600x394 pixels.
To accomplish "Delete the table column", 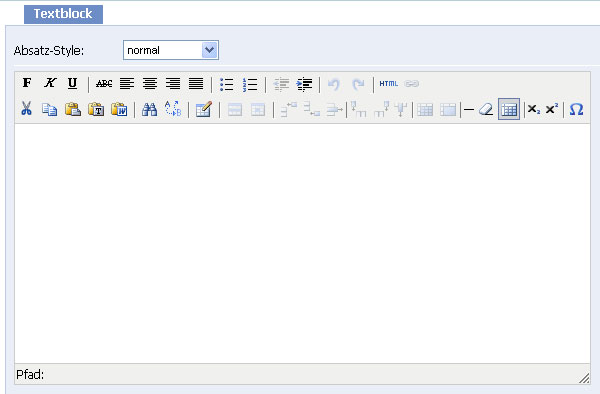I will (x=401, y=109).
